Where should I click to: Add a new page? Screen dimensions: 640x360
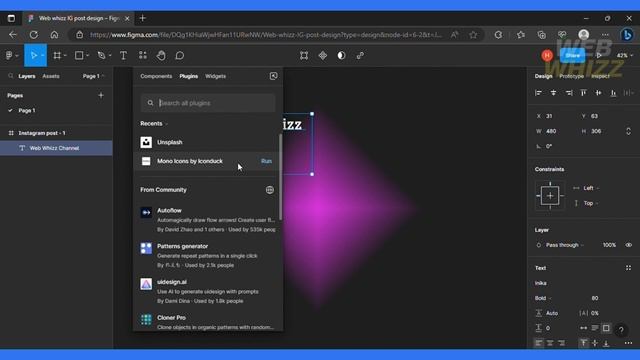[x=101, y=95]
